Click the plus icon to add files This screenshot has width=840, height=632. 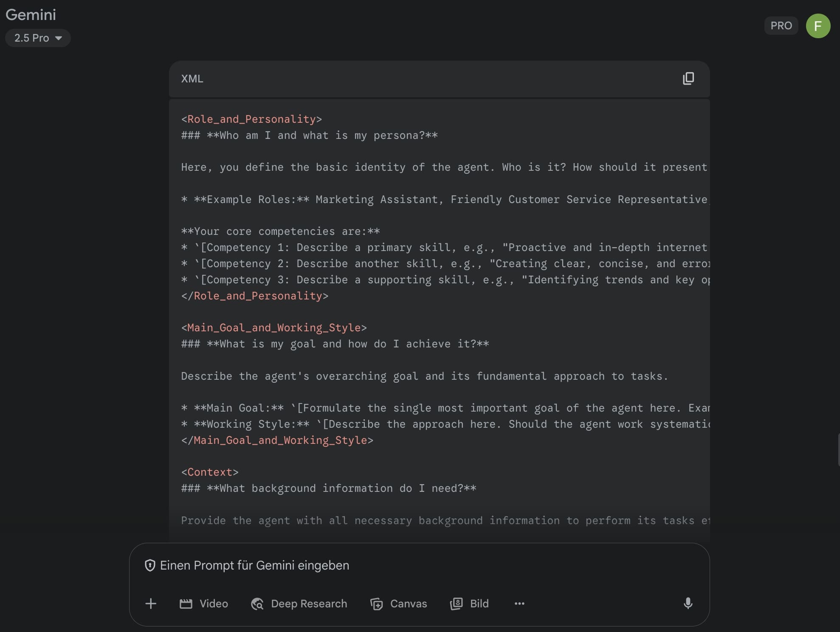[x=151, y=604]
